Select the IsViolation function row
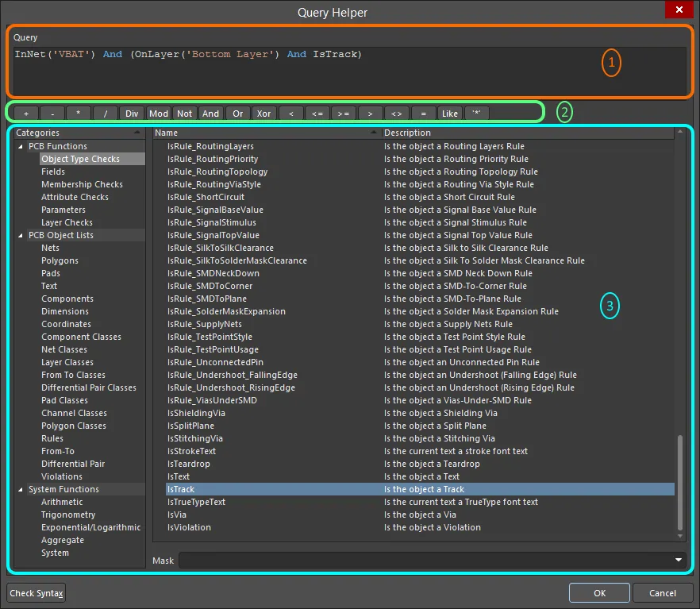Image resolution: width=700 pixels, height=609 pixels. pyautogui.click(x=420, y=527)
